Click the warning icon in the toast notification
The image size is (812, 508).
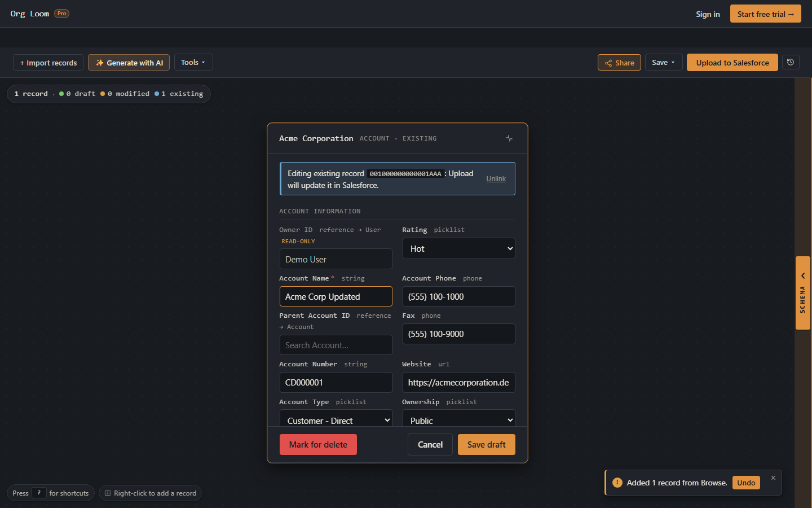tap(617, 483)
